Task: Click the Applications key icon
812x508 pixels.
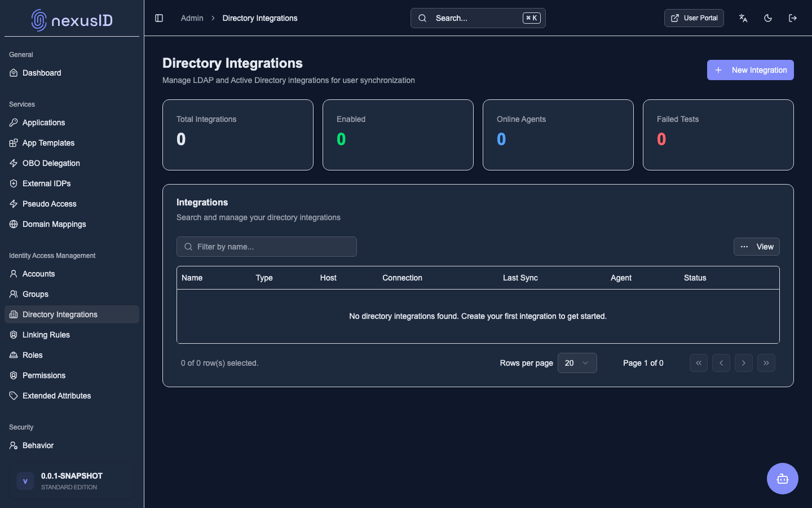Action: click(14, 122)
